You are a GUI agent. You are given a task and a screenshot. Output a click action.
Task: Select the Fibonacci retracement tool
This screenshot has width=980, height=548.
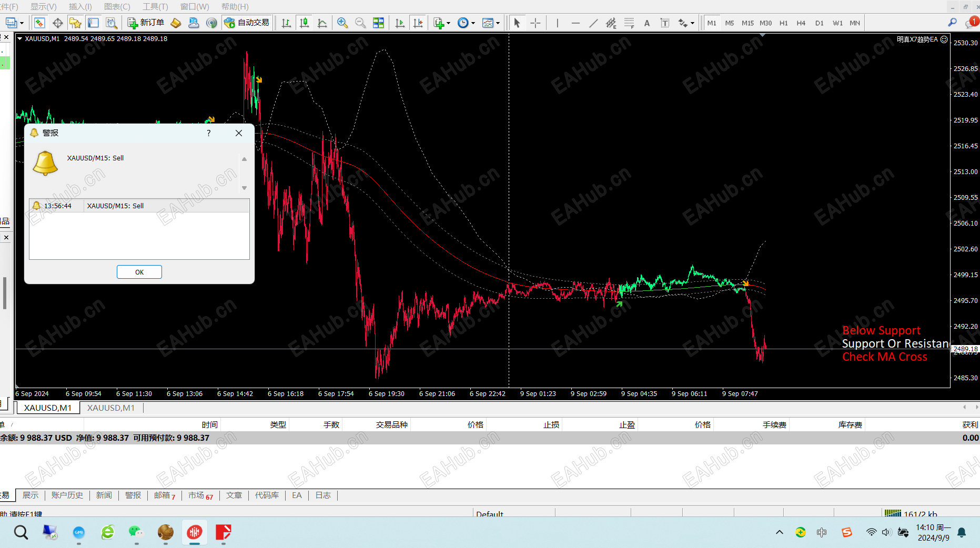coord(629,23)
